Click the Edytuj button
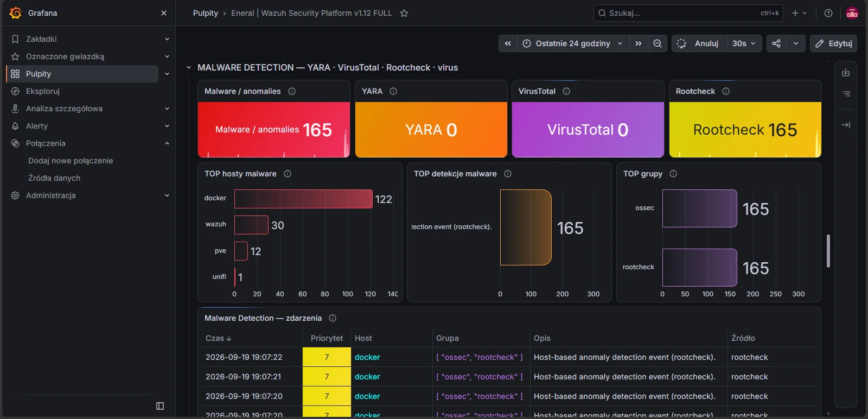 pos(833,43)
